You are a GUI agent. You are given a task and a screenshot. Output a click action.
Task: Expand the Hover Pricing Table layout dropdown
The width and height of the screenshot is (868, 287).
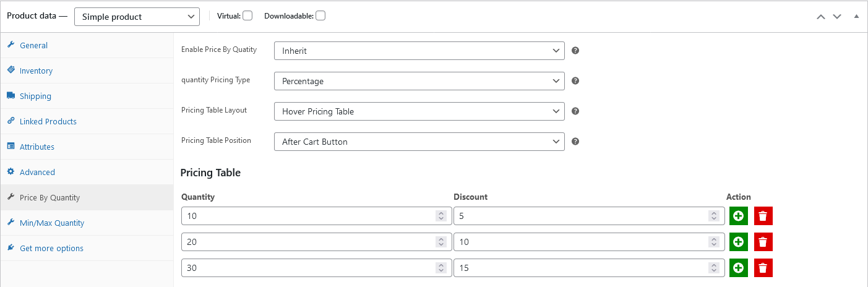click(419, 111)
